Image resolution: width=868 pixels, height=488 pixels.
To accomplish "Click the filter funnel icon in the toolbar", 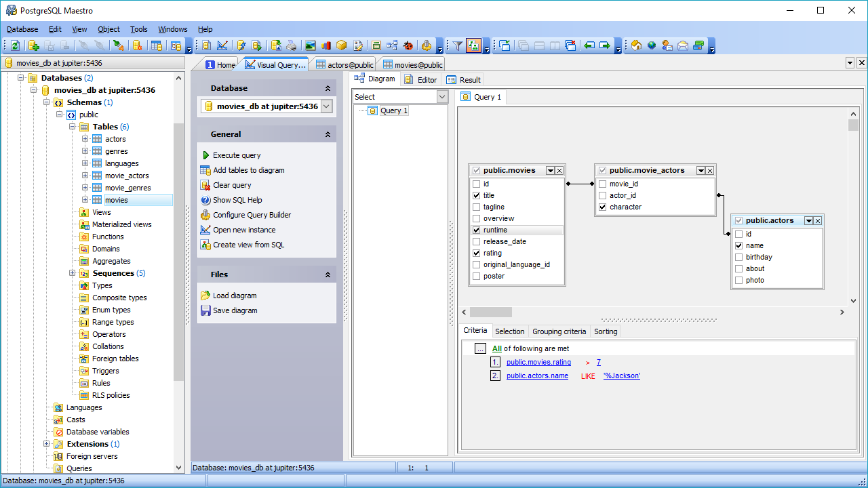I will coord(458,45).
